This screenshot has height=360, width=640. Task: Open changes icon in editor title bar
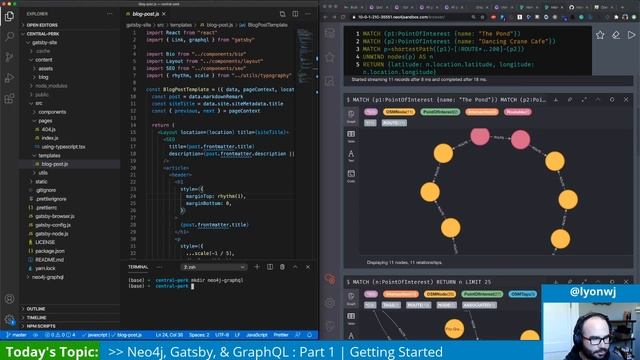[x=282, y=14]
